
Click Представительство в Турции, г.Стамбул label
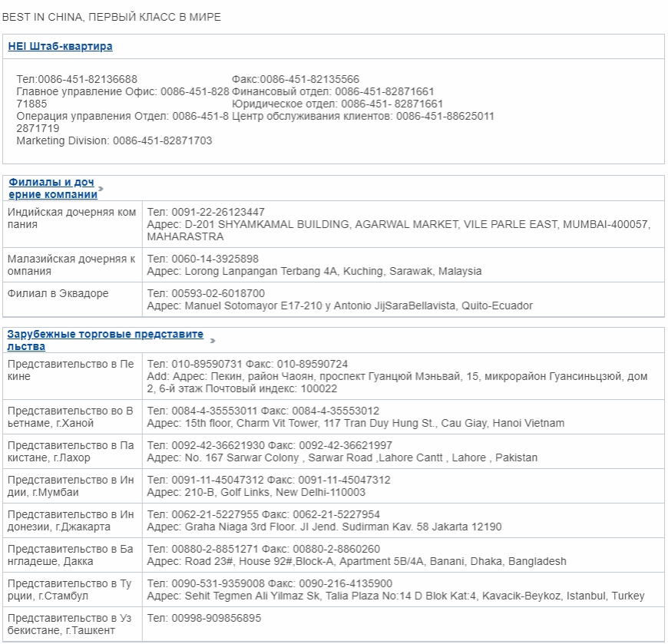coord(71,590)
